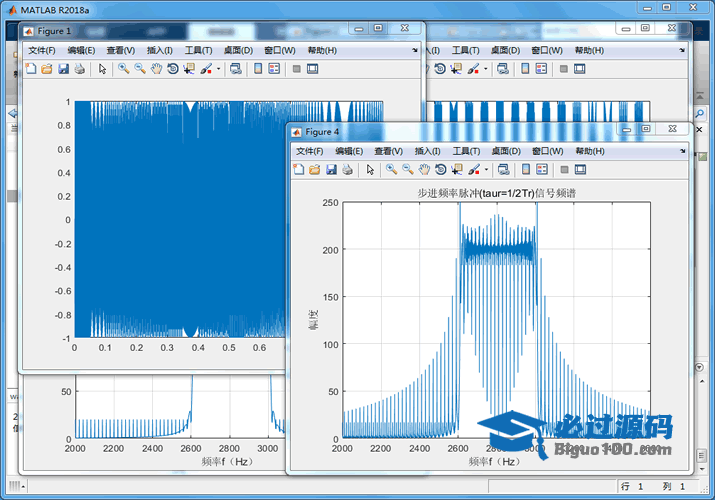Turn on Data Cursor in Figure 4
This screenshot has width=715, height=500.
click(x=456, y=170)
